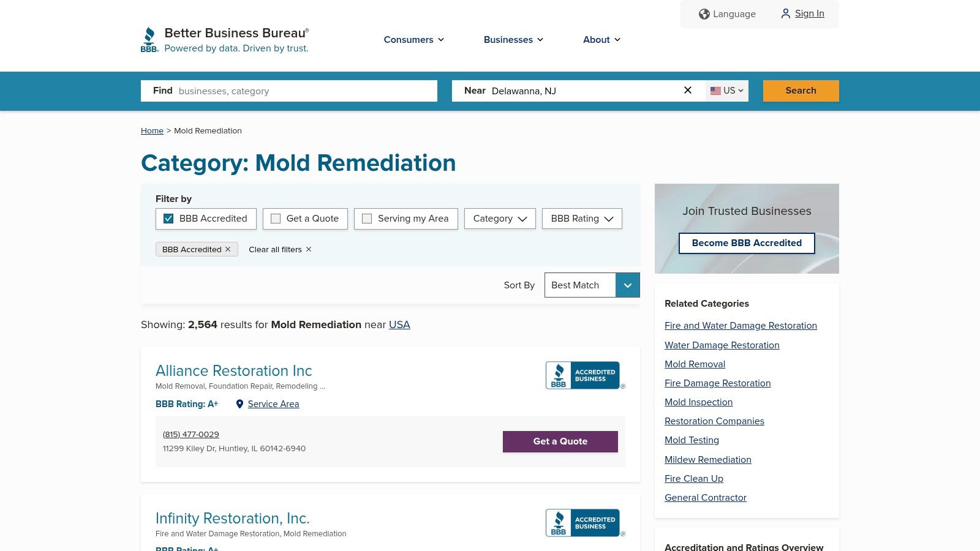
Task: Click Alliance Restoration's Accredited Business seal
Action: coord(585,375)
